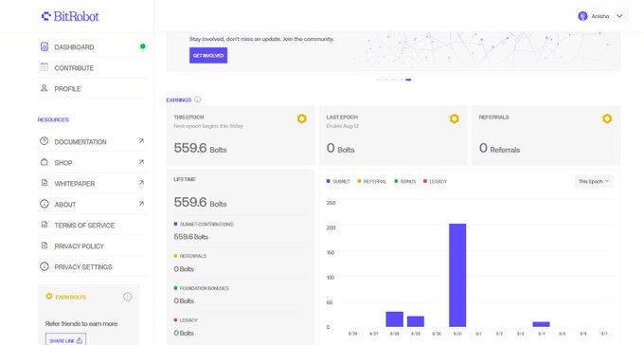Click external-link arrow next to Whitepaper
644x345 pixels.
[x=141, y=183]
